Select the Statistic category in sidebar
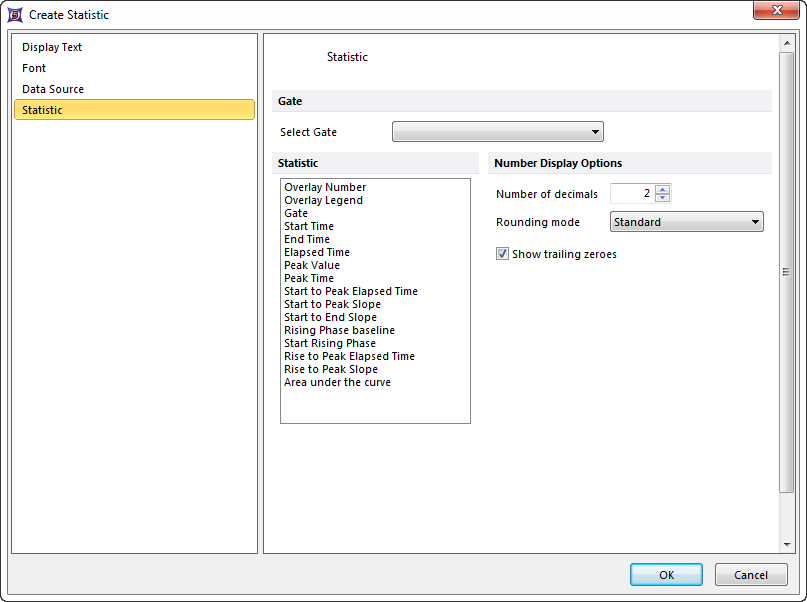Screen dimensions: 807x602 point(43,110)
